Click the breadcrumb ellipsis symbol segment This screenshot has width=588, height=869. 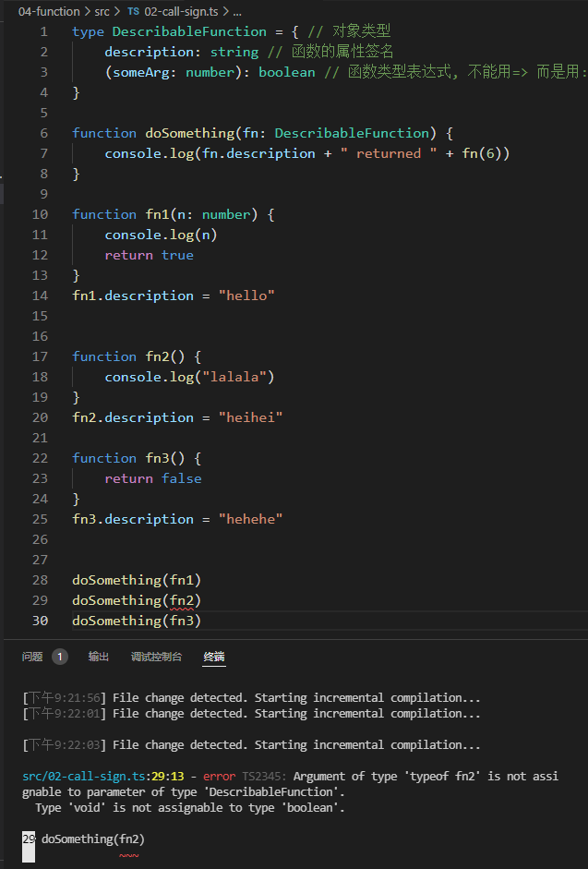point(237,12)
